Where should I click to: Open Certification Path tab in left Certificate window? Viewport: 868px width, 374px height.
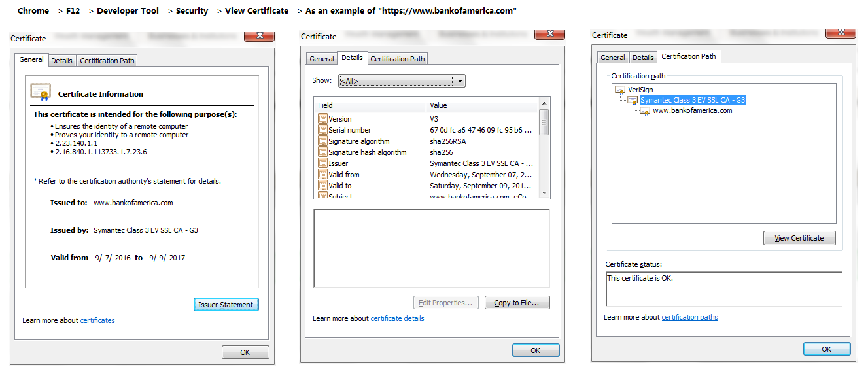107,61
